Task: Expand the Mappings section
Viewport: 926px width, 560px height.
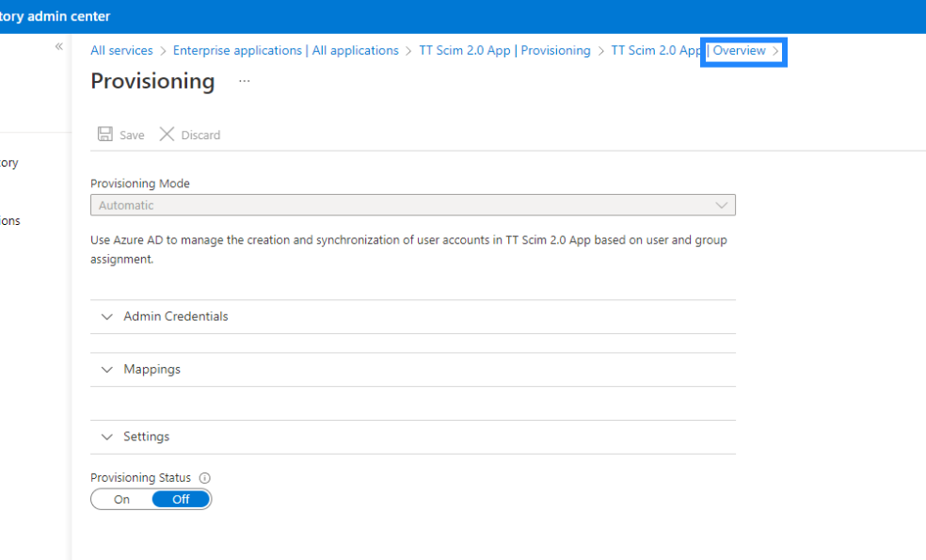Action: [x=413, y=370]
